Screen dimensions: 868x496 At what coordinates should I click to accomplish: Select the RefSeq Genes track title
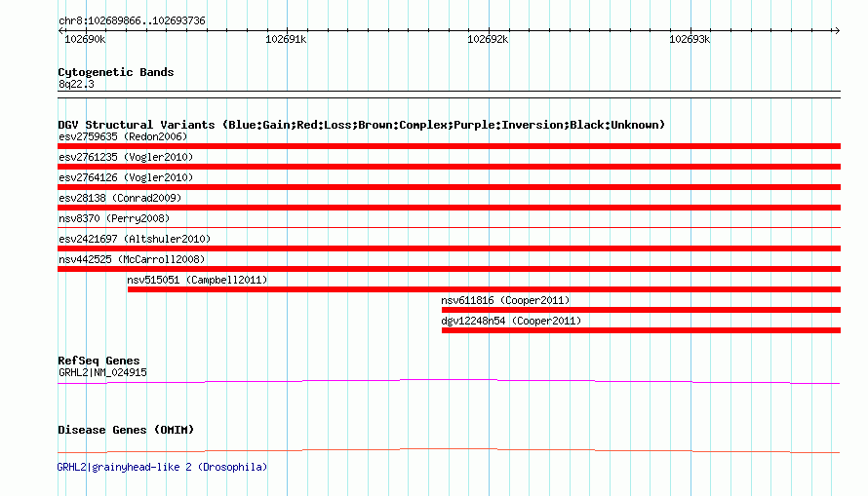point(99,361)
